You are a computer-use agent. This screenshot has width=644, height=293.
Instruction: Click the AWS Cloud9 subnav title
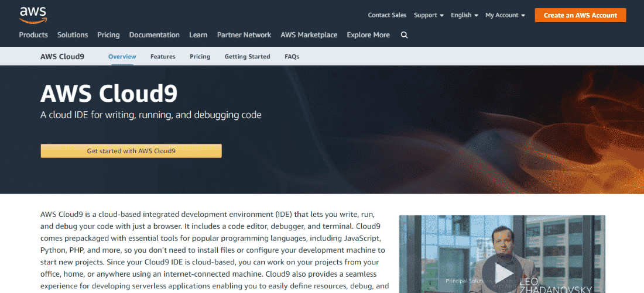coord(63,57)
